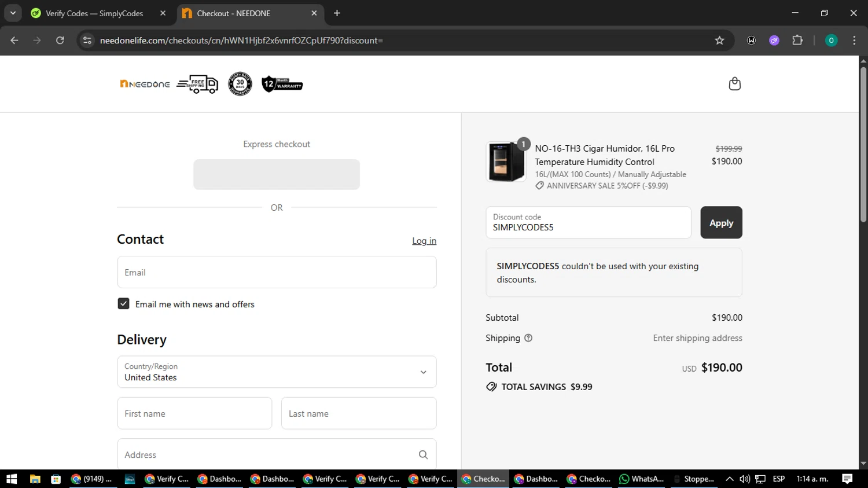Open Microsoft Store from the taskbar
868x488 pixels.
point(56,479)
